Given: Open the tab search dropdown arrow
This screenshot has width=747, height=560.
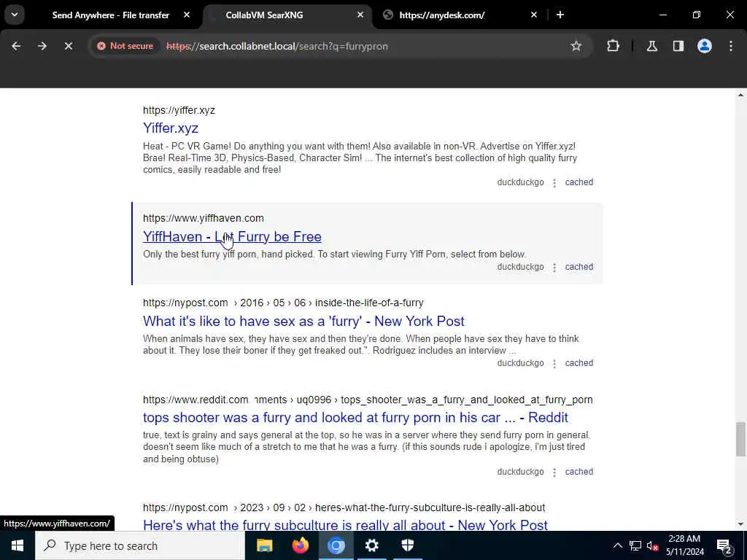Looking at the screenshot, I should pos(15,15).
